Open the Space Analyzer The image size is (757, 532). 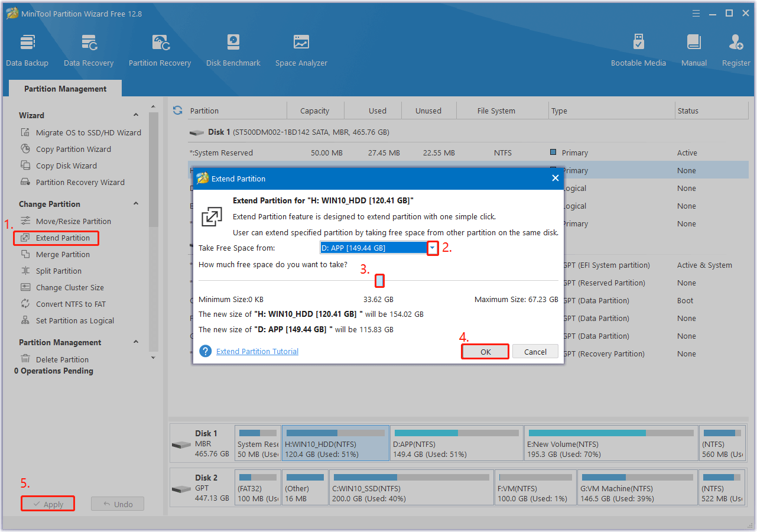coord(301,50)
